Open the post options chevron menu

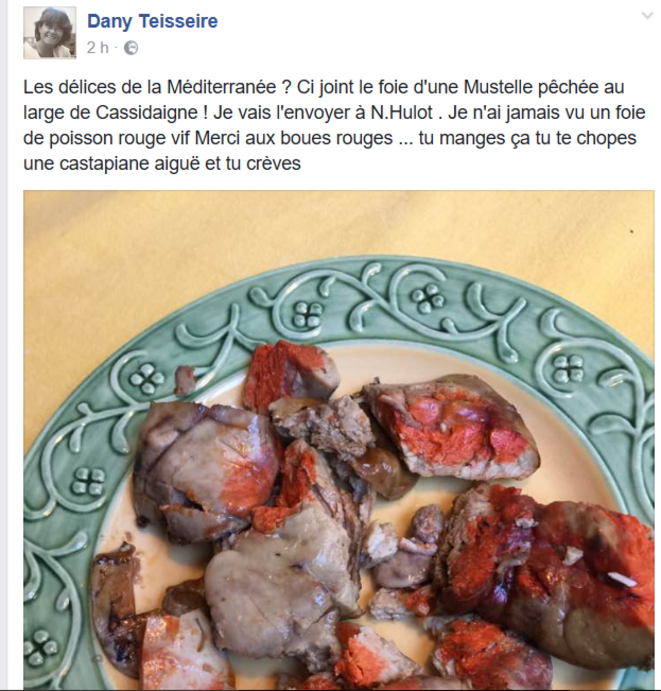point(647,16)
